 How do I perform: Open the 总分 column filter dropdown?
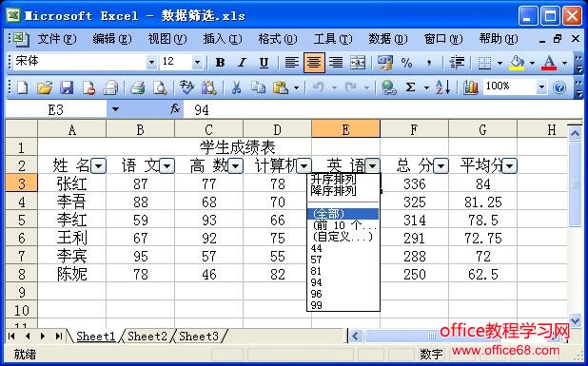441,165
